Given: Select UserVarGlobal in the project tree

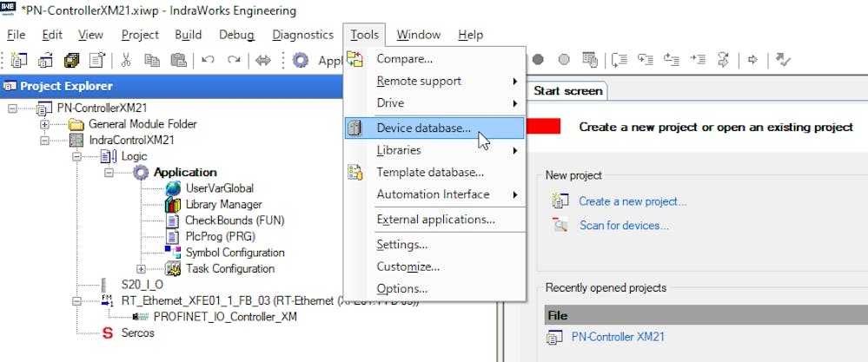Looking at the screenshot, I should click(220, 188).
